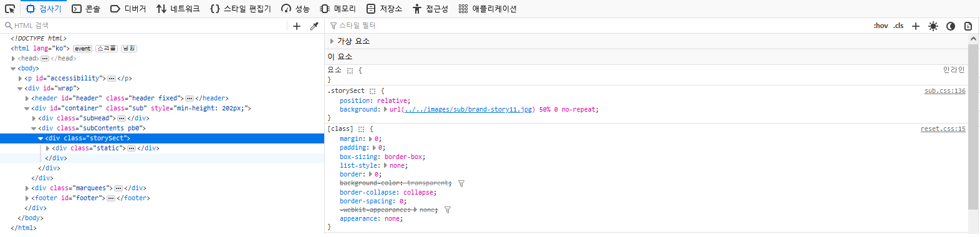Collapse the selected div.storySect node
Viewport: 980px width, 237px height.
[41, 138]
